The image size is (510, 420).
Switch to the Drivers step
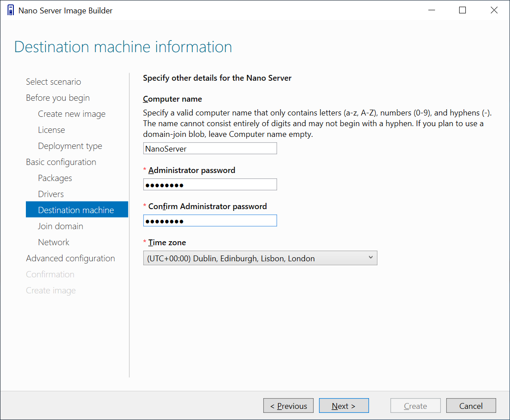51,194
